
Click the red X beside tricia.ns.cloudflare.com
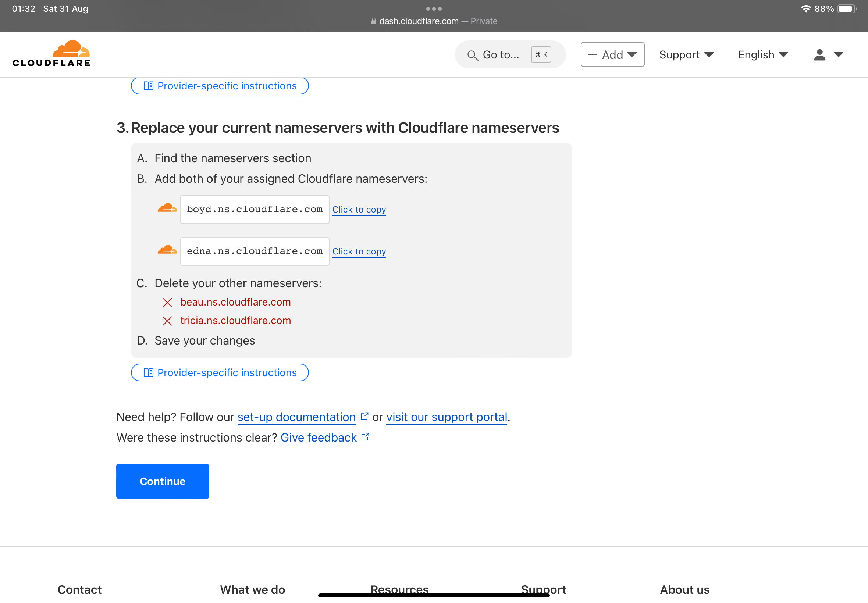[167, 321]
